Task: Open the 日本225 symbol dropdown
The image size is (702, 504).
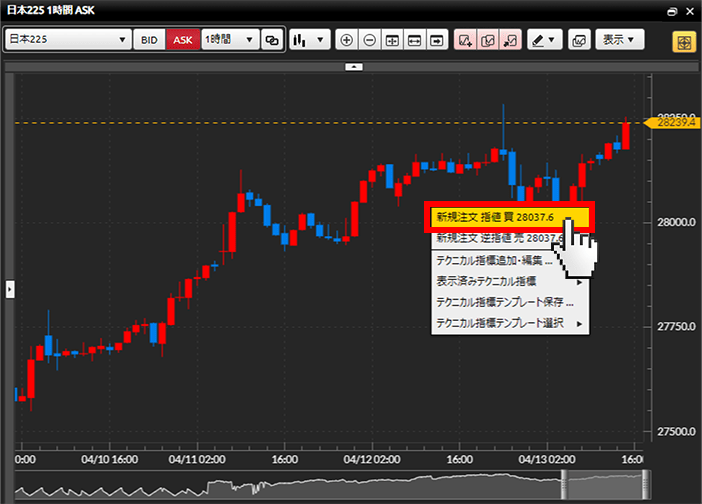Action: click(68, 39)
